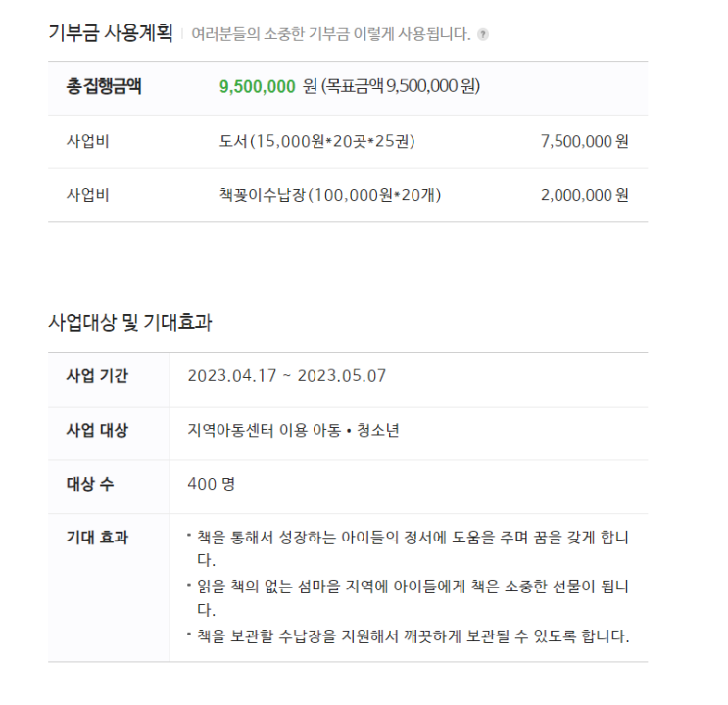
Task: Select the 총집행금액 row label
Action: (104, 87)
